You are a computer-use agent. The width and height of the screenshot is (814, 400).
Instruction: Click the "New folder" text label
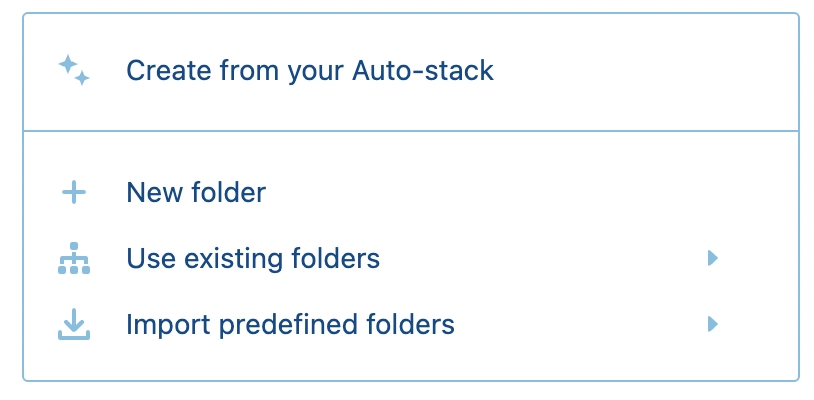196,193
